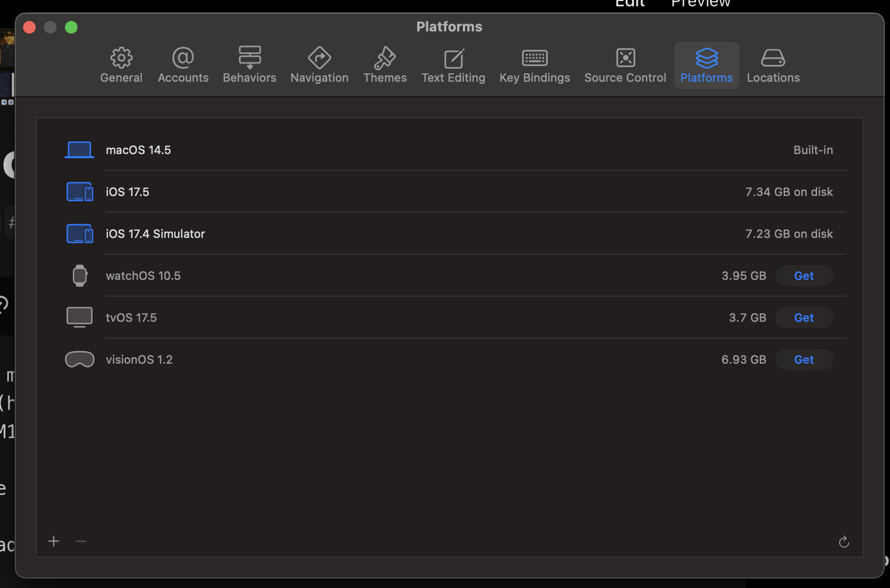Open the Key Bindings tab
The height and width of the screenshot is (588, 890).
pos(535,66)
